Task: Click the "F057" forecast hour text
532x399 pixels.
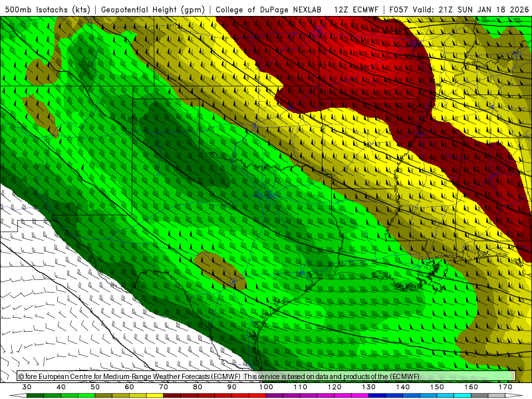Action: (x=398, y=10)
